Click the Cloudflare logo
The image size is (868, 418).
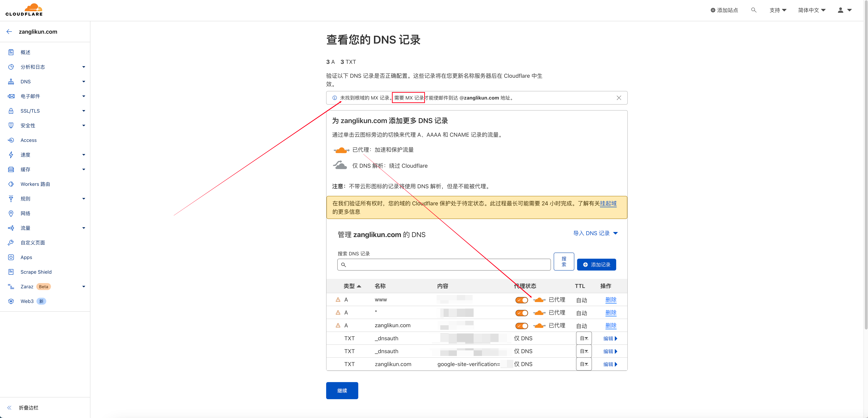24,10
